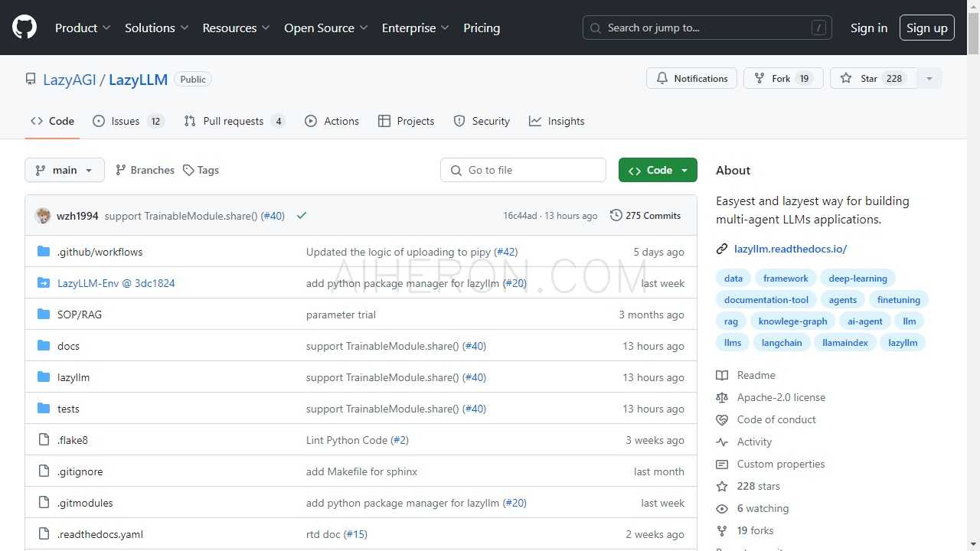The height and width of the screenshot is (551, 980).
Task: Click the langchain topic tag
Action: click(782, 343)
